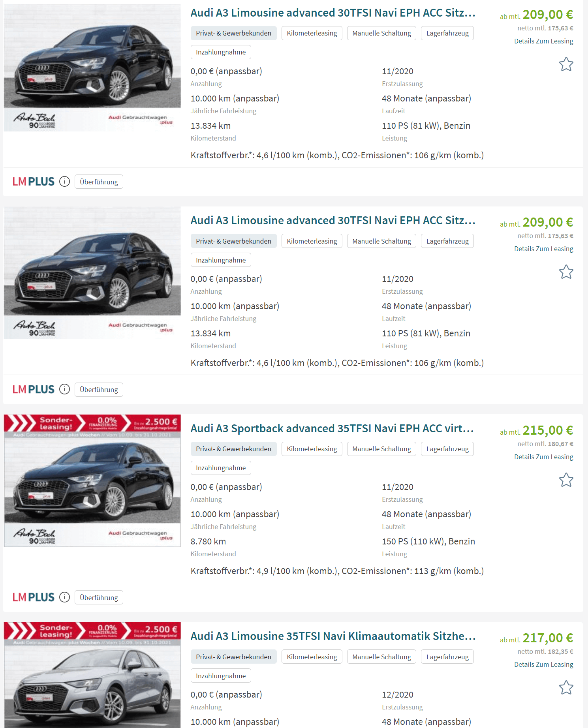Favorite the second Audi A3 Limousine 209,00 € listing star
Screen dimensions: 588x728
tap(566, 272)
